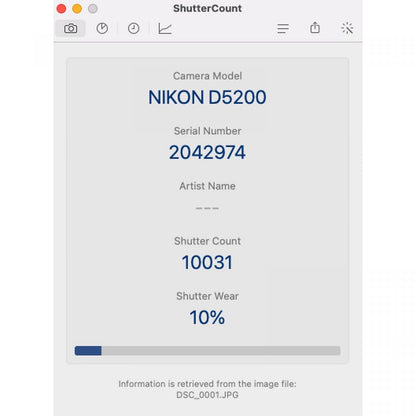Close the ShutterCount window

click(x=61, y=9)
